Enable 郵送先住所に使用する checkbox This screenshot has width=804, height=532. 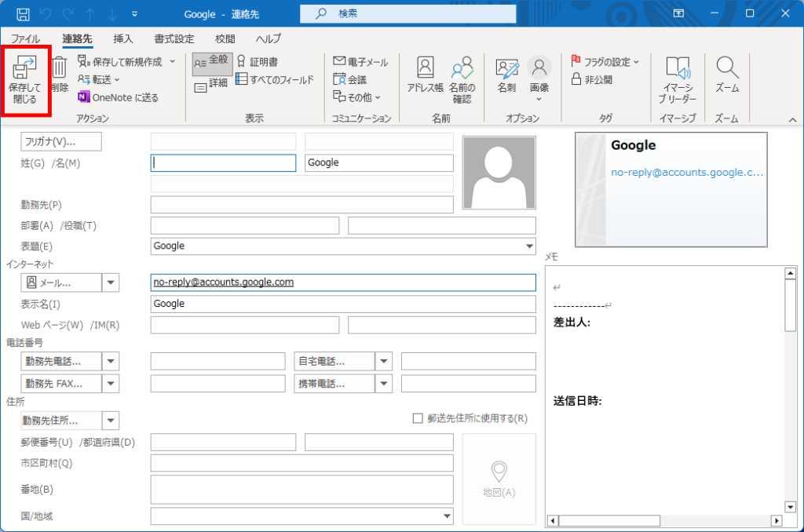tap(418, 419)
